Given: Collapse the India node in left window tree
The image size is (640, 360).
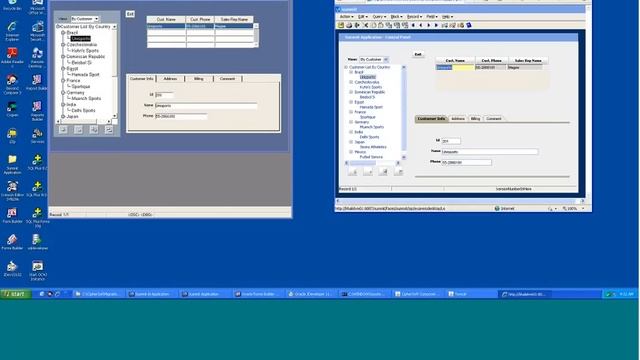Looking at the screenshot, I should tap(63, 105).
